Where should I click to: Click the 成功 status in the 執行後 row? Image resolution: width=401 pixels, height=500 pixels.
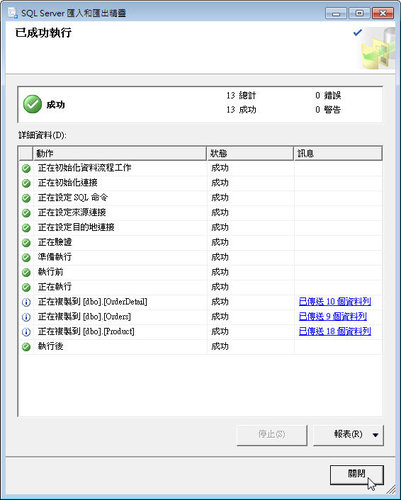click(220, 346)
